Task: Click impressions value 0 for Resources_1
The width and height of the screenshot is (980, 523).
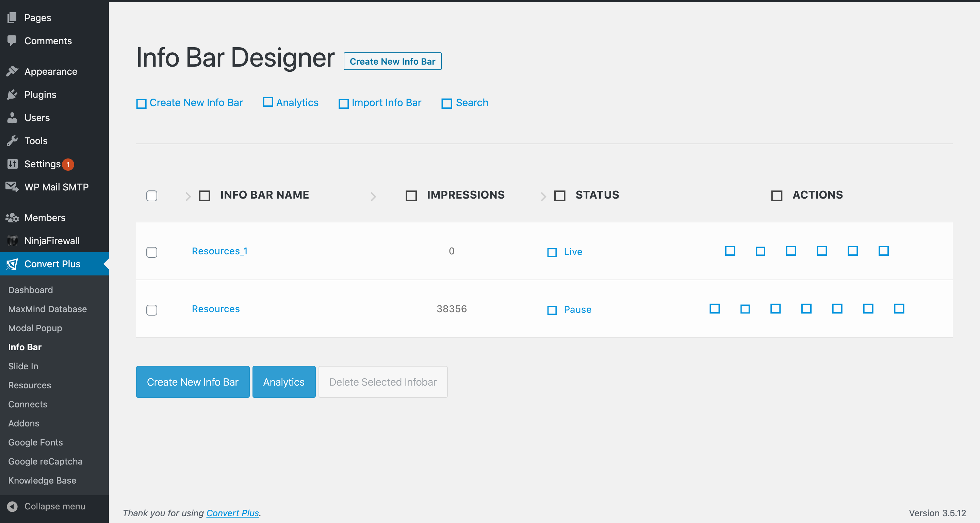Action: 452,251
